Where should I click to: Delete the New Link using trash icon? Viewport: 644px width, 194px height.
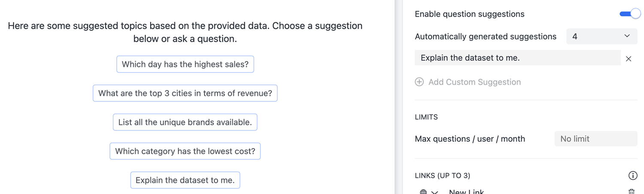(x=632, y=192)
